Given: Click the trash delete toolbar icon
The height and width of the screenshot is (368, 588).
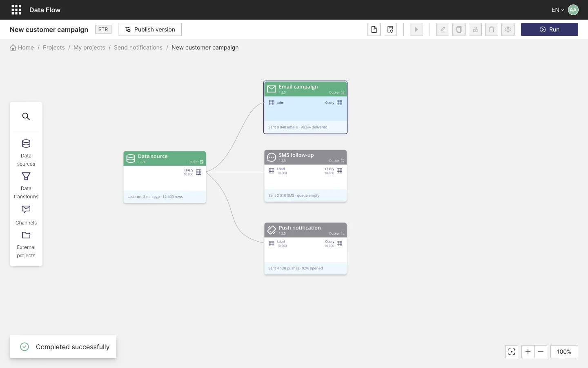Looking at the screenshot, I should 492,29.
